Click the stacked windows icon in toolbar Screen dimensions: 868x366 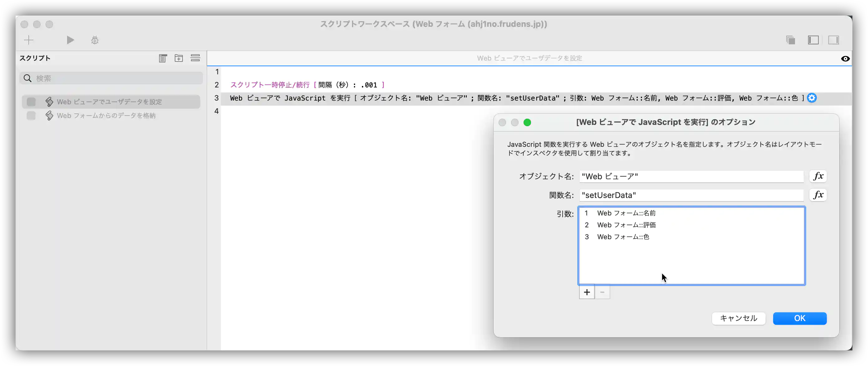point(791,40)
